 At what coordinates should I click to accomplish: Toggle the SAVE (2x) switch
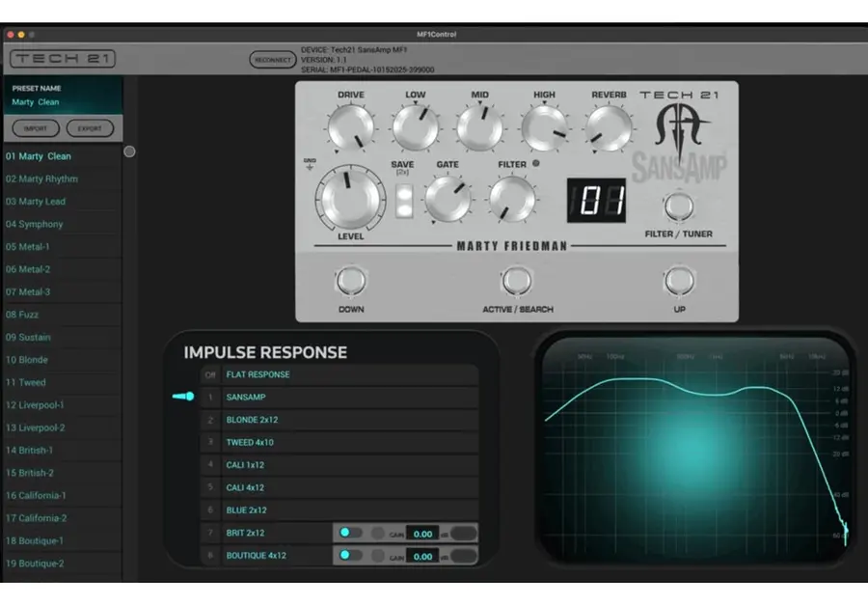coord(403,201)
